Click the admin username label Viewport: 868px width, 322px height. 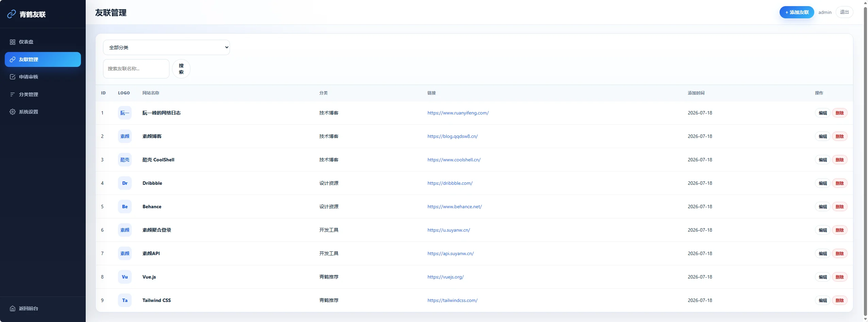tap(825, 12)
